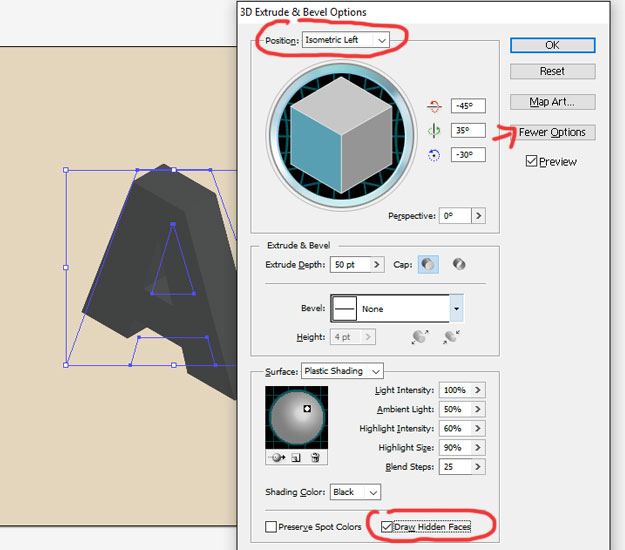This screenshot has height=550, width=625.
Task: Expand the Bevel shape dropdown
Action: pyautogui.click(x=456, y=309)
